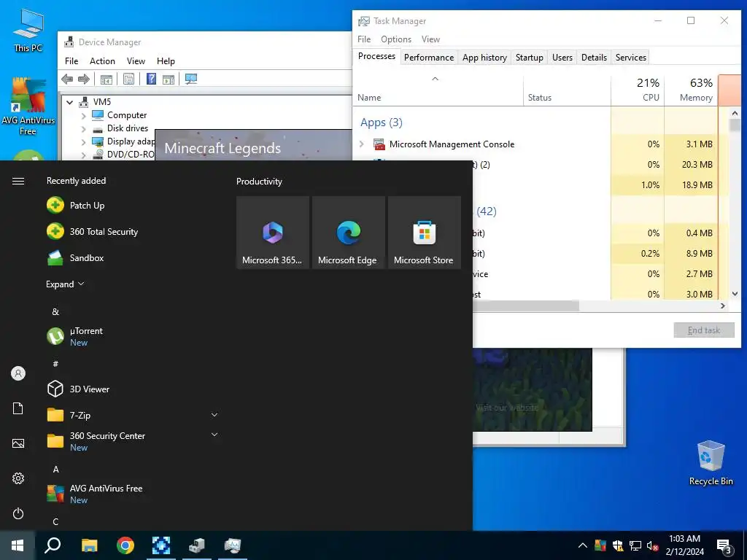
Task: Switch to the Performance tab
Action: click(429, 57)
